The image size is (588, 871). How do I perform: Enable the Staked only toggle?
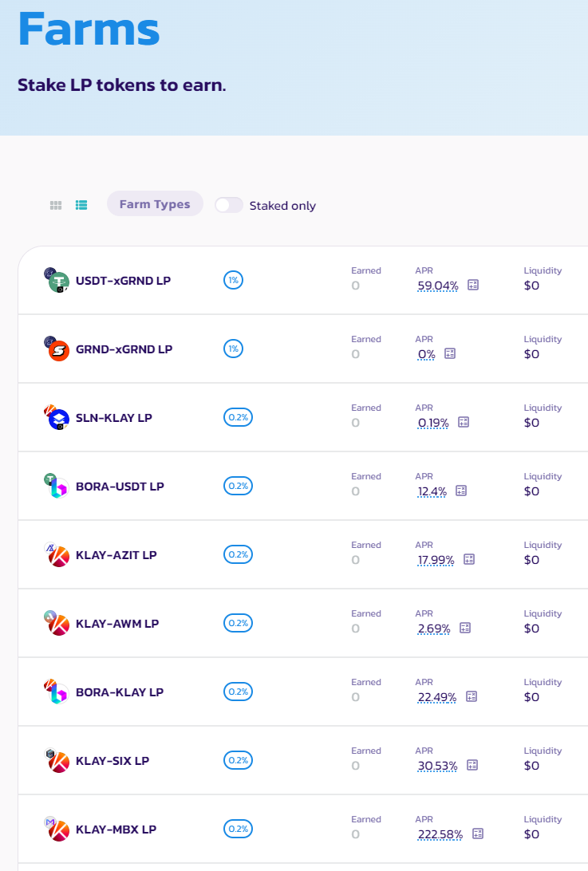click(x=228, y=205)
